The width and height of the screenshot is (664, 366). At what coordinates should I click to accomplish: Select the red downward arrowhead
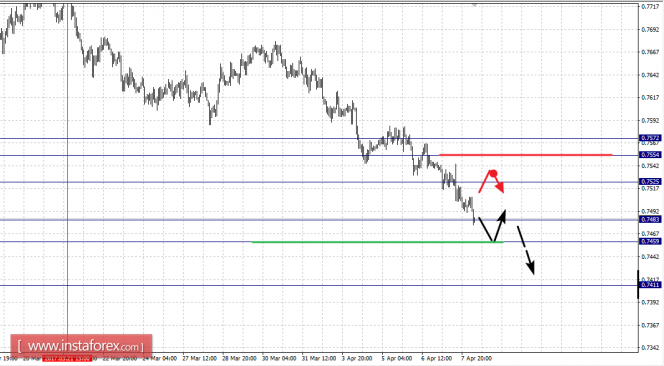[501, 188]
